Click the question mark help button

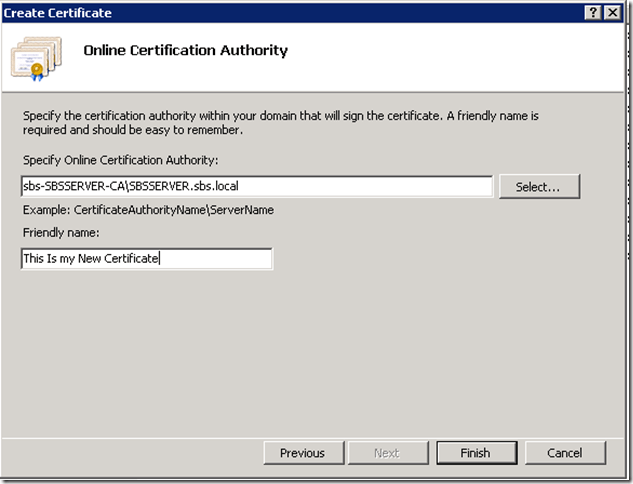tap(591, 12)
